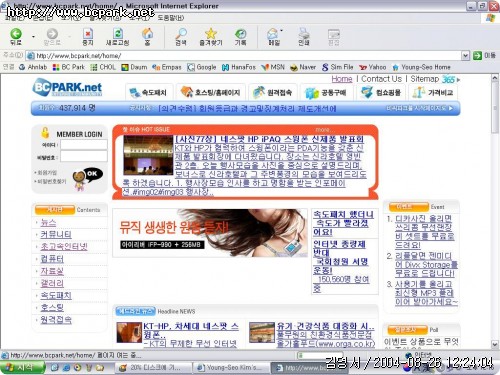
Task: Open 갤러리 link in Contents sidebar
Action: click(52, 283)
